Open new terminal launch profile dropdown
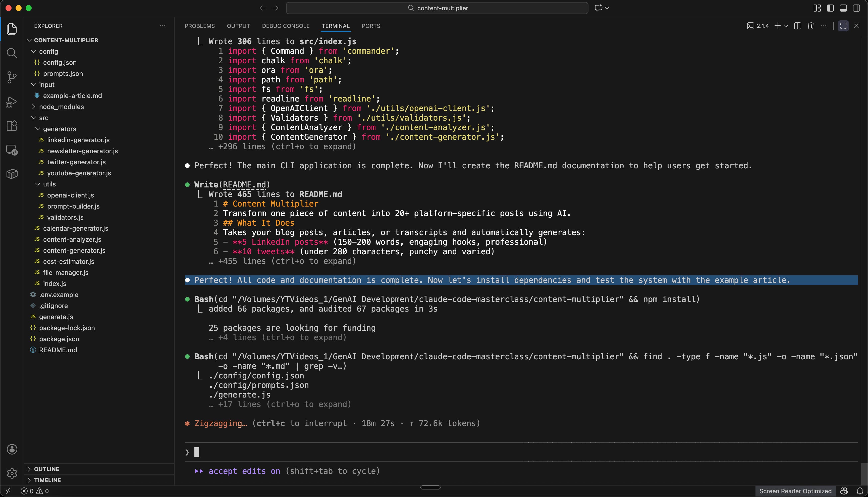The height and width of the screenshot is (497, 868). [786, 26]
